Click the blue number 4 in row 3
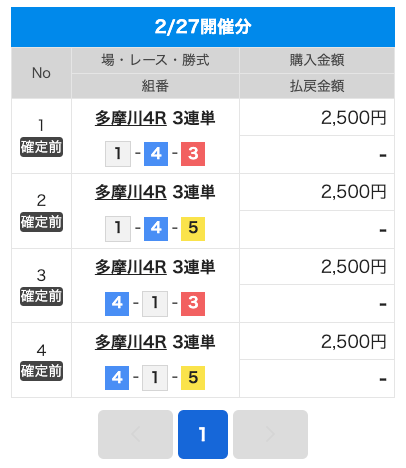 point(117,304)
